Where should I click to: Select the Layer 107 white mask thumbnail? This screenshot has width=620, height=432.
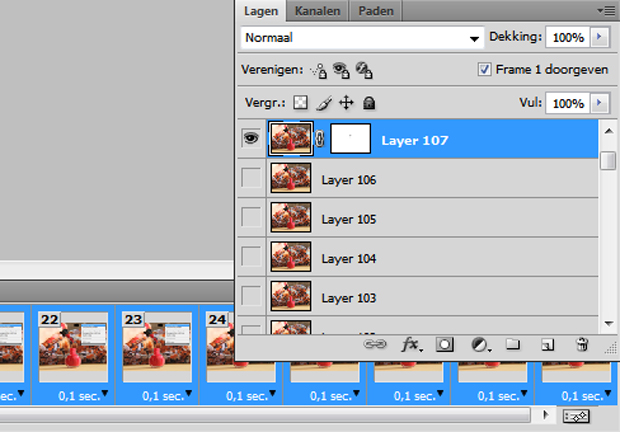(350, 138)
